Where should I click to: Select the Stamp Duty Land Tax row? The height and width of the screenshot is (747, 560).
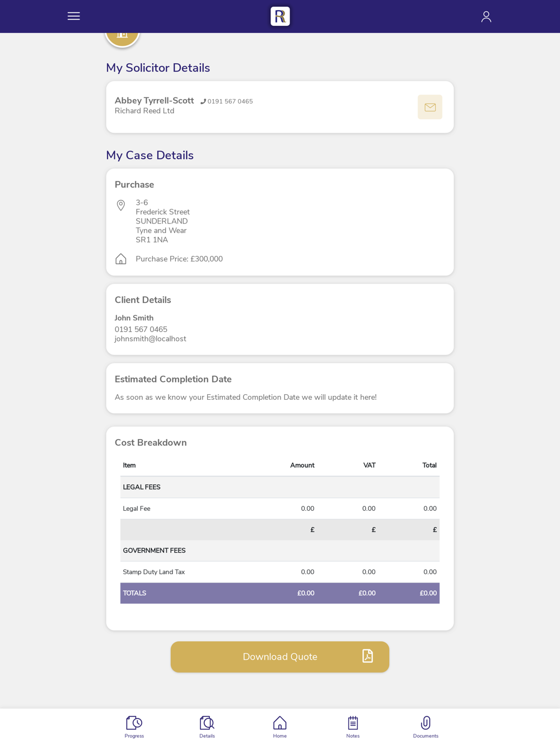pos(280,572)
